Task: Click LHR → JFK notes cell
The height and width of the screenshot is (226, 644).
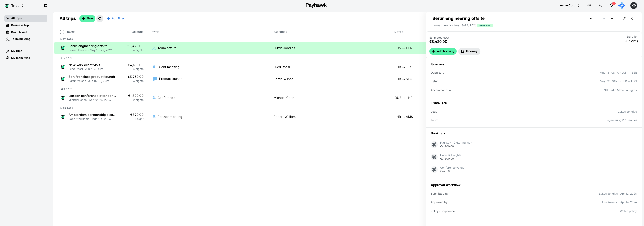Action: pos(403,67)
